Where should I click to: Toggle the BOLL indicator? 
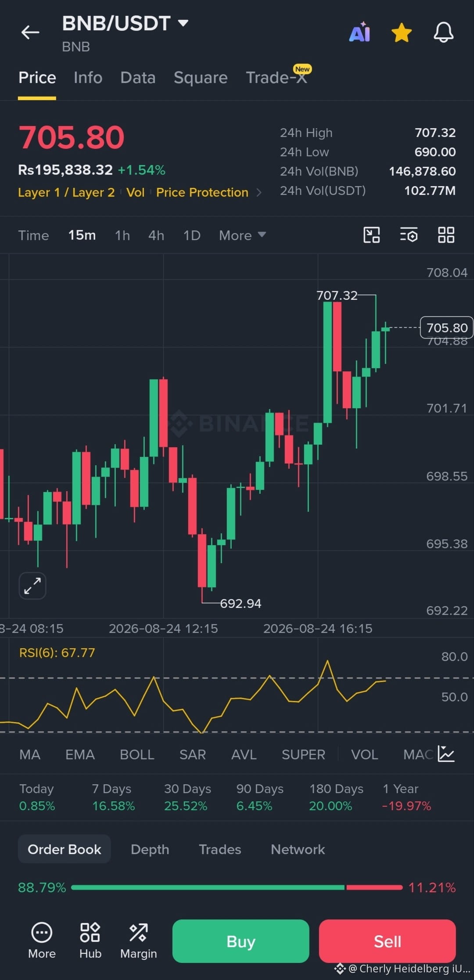click(x=137, y=754)
